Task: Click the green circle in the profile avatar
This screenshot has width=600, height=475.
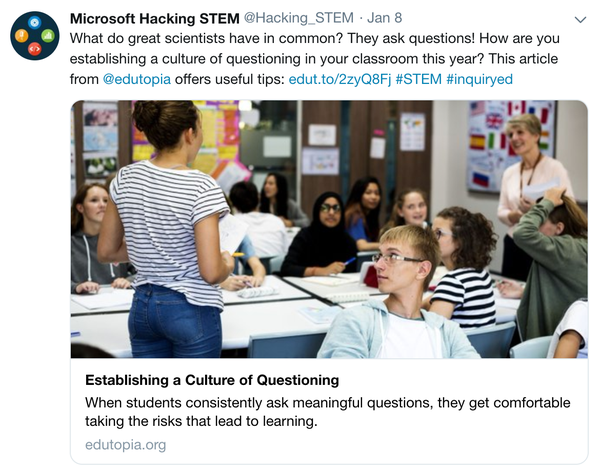Action: click(x=47, y=37)
